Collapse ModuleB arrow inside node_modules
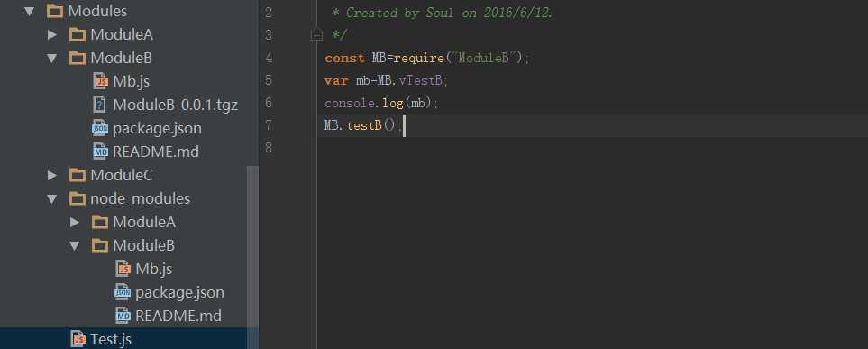868x349 pixels. 75,245
